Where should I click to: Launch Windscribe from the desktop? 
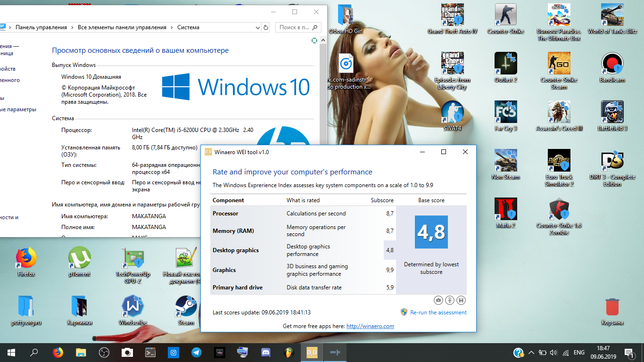(x=133, y=310)
